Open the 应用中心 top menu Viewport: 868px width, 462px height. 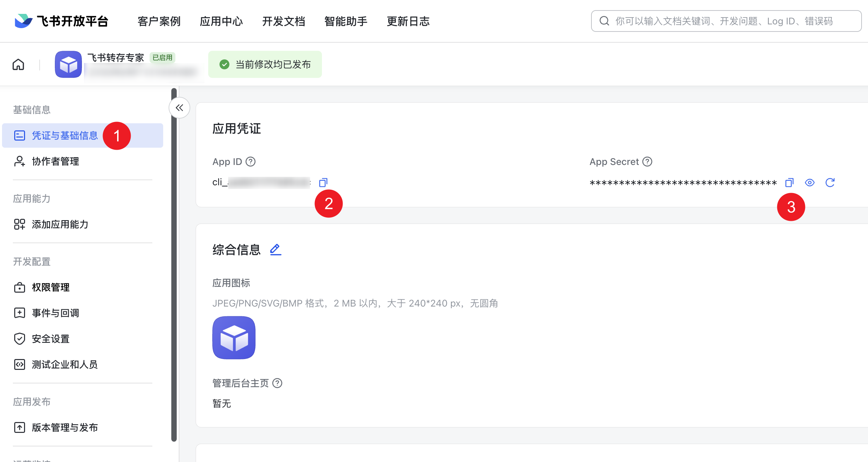(x=221, y=21)
